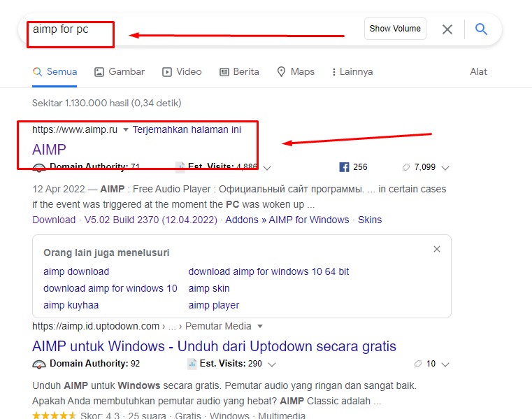Viewport: 532px width, 419px height.
Task: Open the Maps tab
Action: (296, 71)
